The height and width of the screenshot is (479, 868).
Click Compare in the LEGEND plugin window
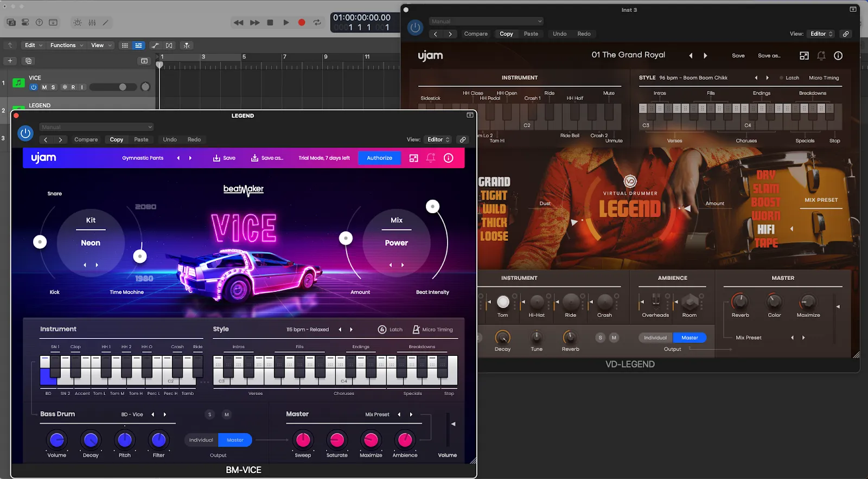(x=86, y=139)
